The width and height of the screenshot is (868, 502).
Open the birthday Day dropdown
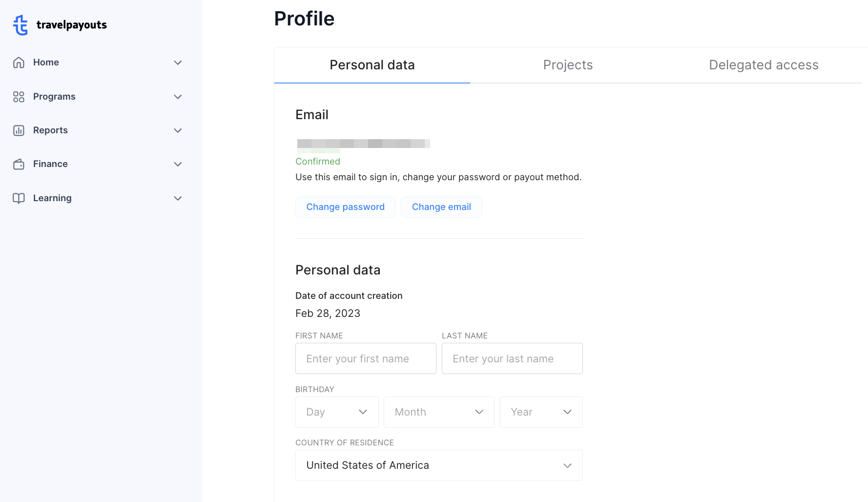click(337, 412)
